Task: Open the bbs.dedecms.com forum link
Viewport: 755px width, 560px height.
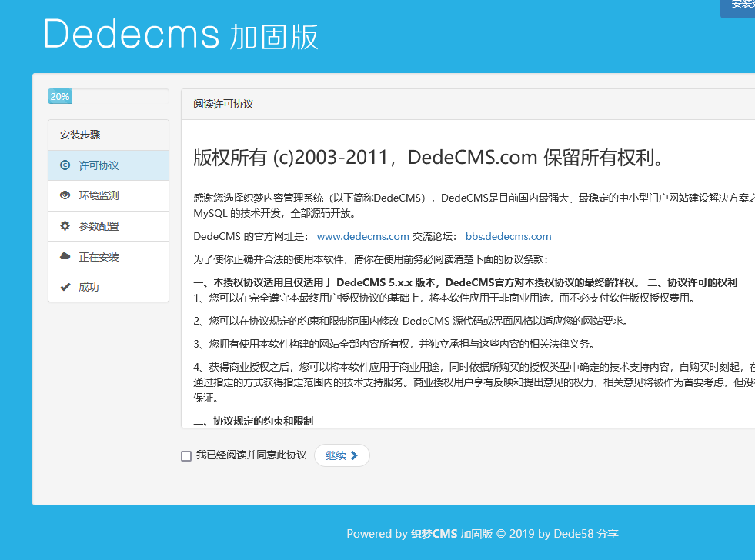Action: click(508, 236)
